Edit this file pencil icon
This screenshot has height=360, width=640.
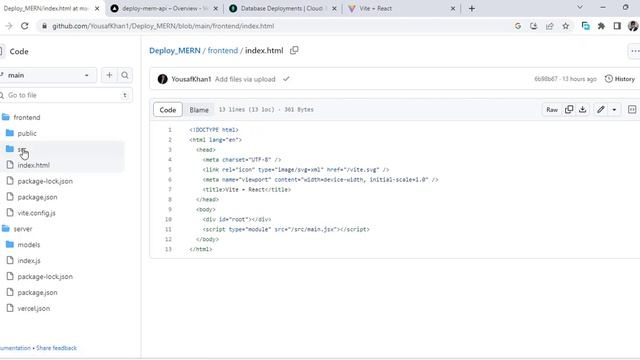point(601,109)
